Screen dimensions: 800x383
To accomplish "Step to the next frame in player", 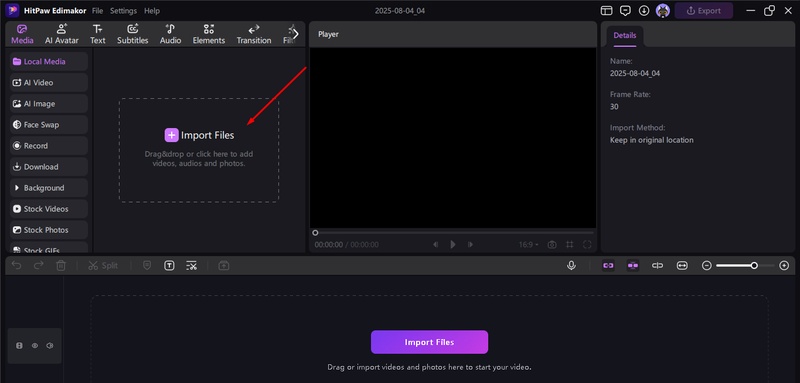I will click(x=470, y=245).
